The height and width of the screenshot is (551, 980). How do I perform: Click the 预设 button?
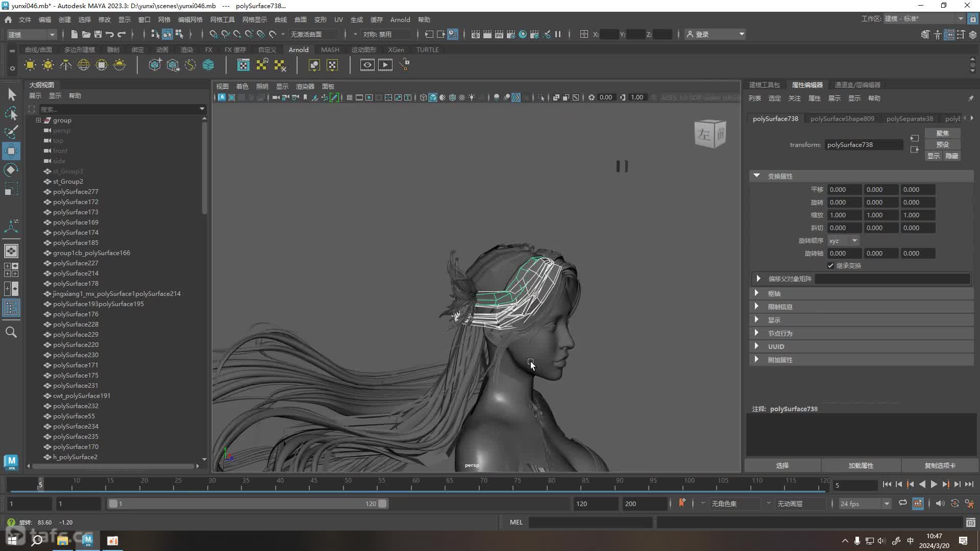[x=942, y=144]
